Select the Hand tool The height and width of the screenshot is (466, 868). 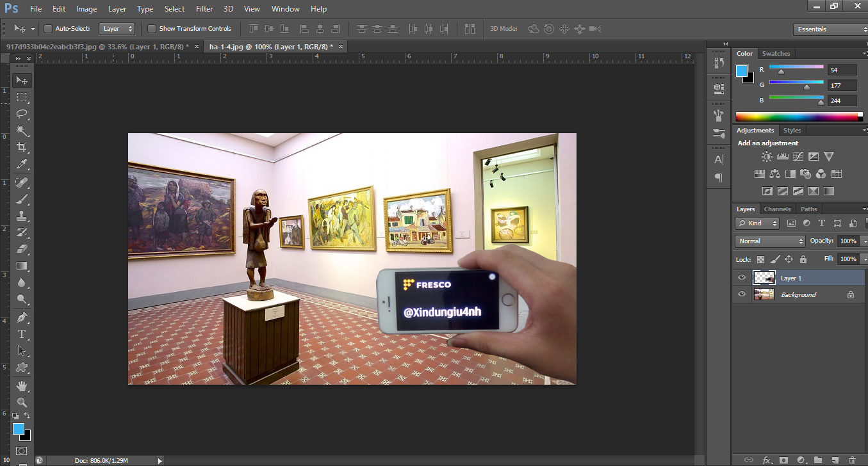click(22, 385)
